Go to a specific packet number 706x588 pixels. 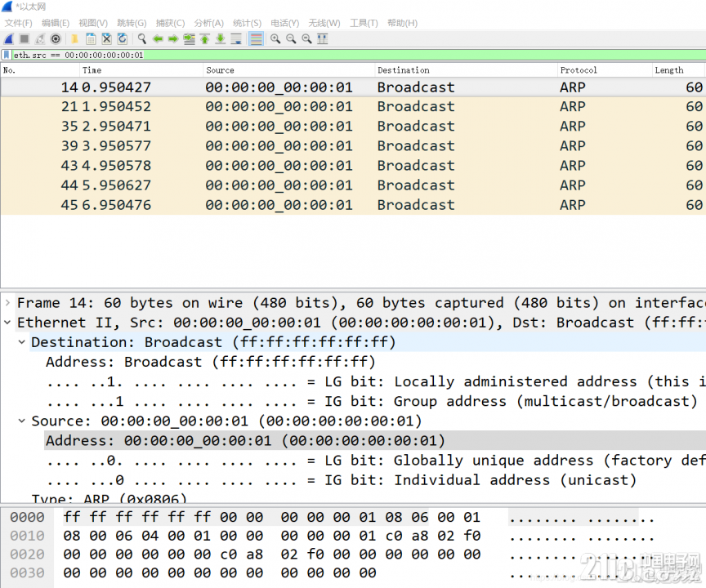[x=189, y=39]
